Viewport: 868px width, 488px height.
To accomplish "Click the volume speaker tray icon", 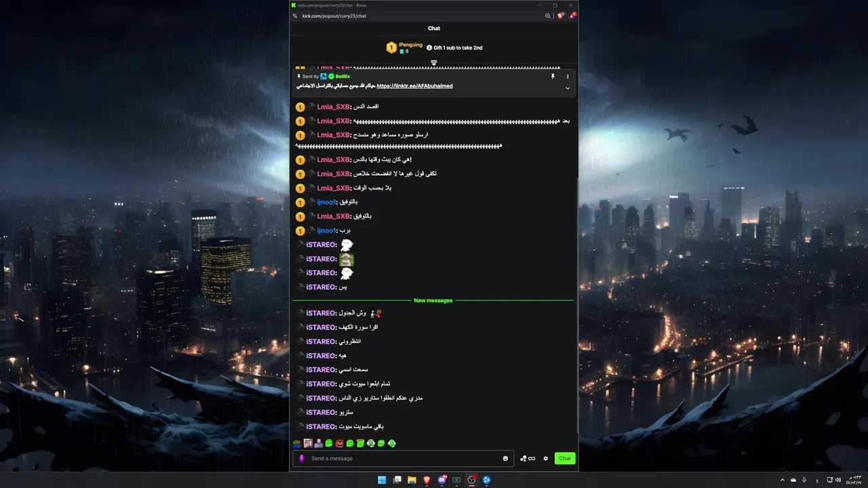I will (838, 480).
